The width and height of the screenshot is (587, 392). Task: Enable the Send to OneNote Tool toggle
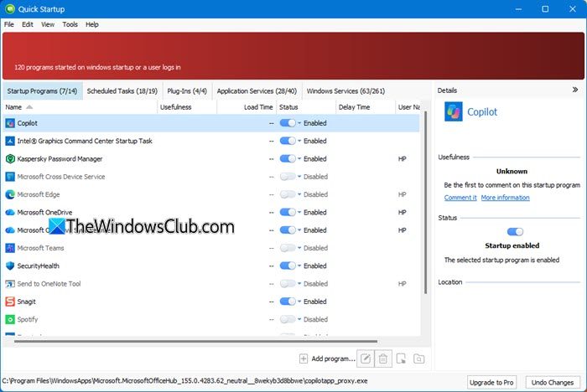click(288, 284)
